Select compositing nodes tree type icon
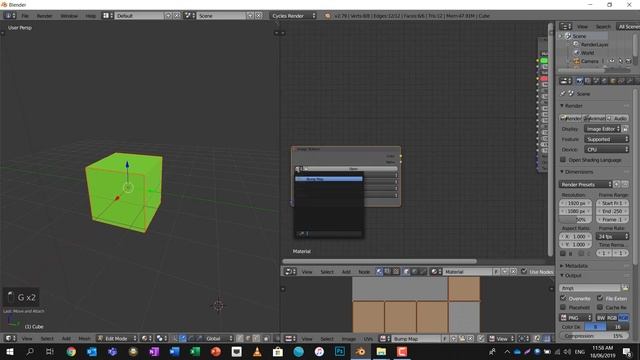 [x=387, y=272]
